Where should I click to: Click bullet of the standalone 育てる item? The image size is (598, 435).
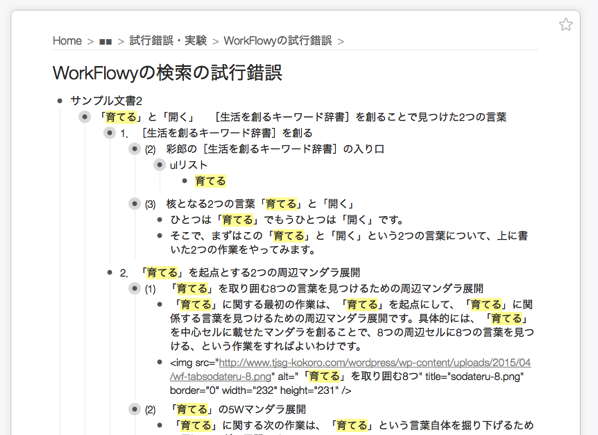[x=185, y=181]
